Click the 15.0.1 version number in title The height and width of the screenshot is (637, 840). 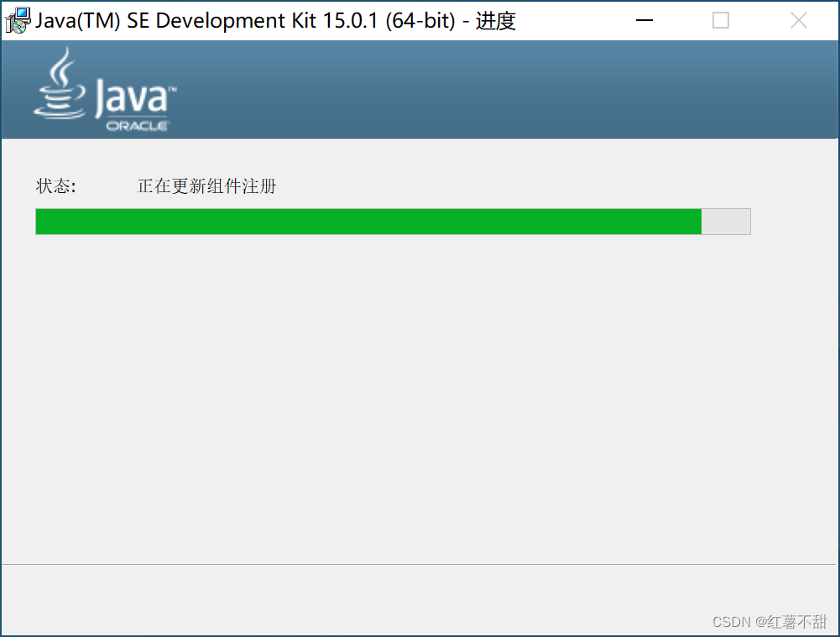(x=351, y=21)
